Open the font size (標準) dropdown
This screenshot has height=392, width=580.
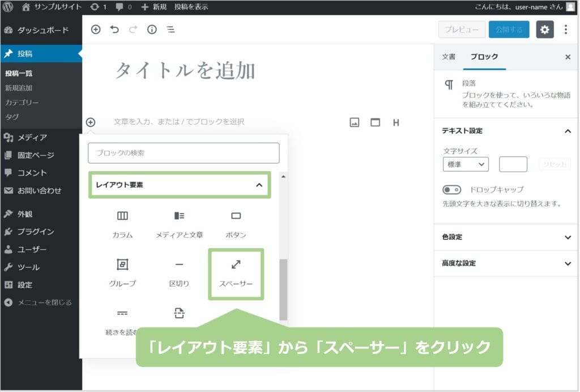click(x=466, y=164)
